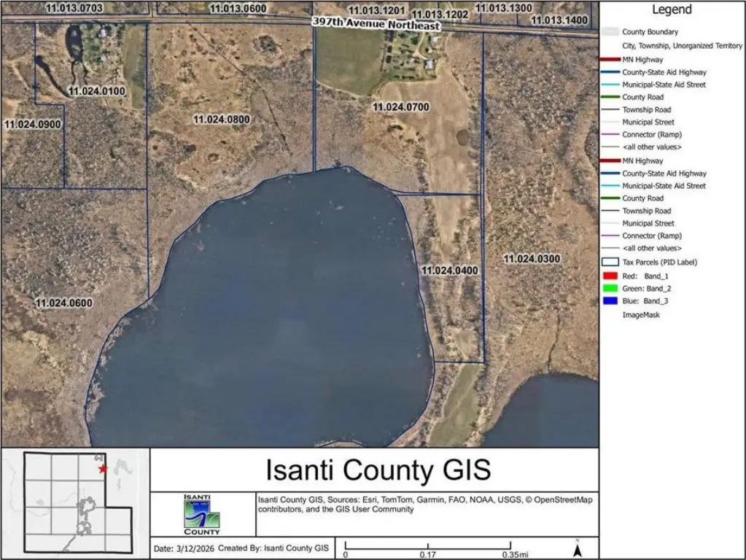Screen dimensions: 746x560
Task: Click the Isanti County logo
Action: (202, 514)
